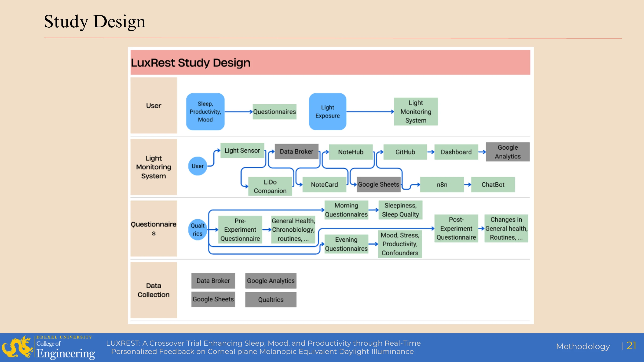Select the 'LiDo Companion' box
The height and width of the screenshot is (362, 644).
tap(270, 186)
